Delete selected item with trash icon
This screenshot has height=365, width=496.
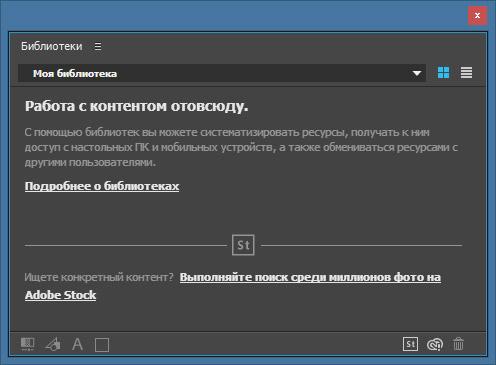(458, 344)
